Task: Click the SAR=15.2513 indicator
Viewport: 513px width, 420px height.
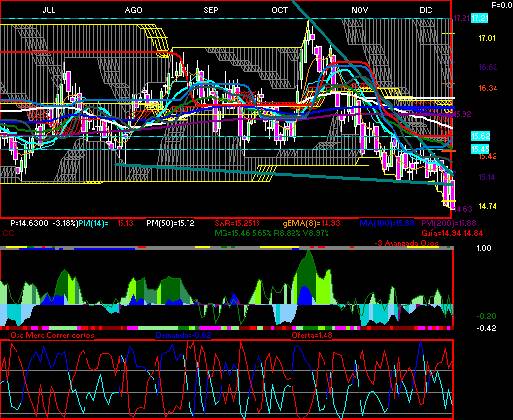Action: pos(237,223)
